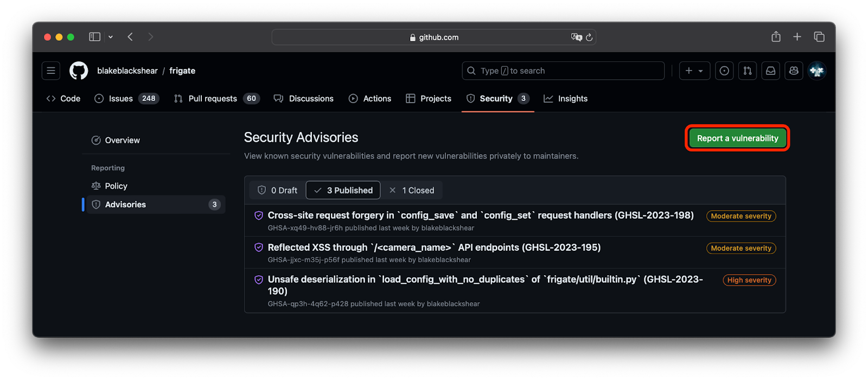The height and width of the screenshot is (380, 868).
Task: Click blakeblackshear author link on GHSA-qp3h row
Action: [454, 304]
